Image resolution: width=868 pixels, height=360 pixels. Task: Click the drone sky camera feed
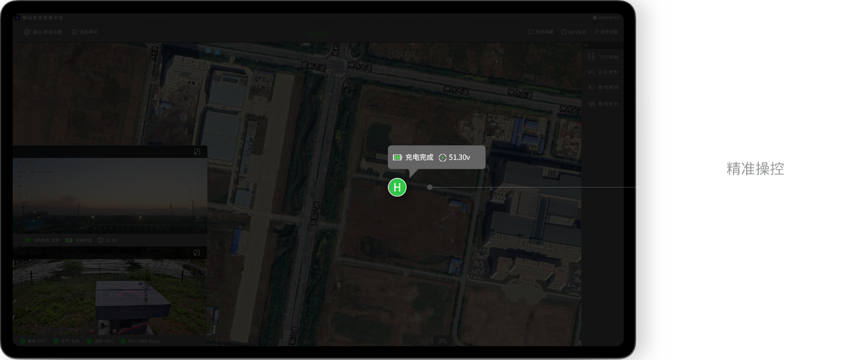click(110, 196)
